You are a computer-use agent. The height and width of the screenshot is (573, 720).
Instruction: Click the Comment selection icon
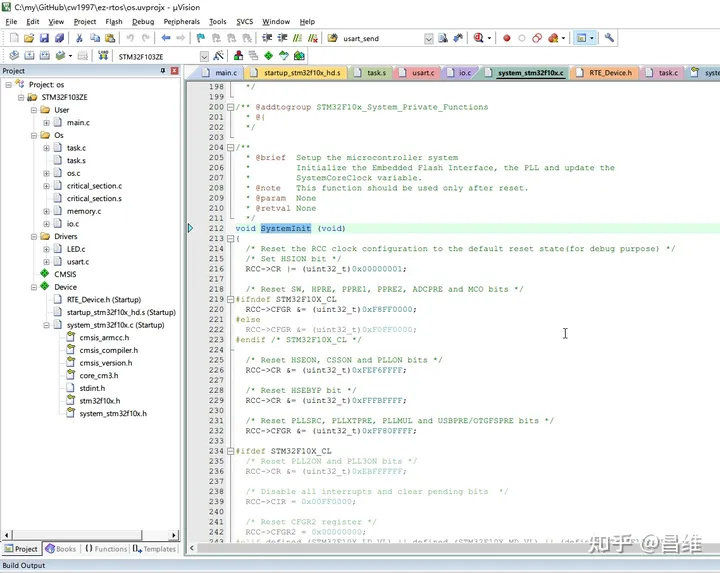tap(298, 38)
